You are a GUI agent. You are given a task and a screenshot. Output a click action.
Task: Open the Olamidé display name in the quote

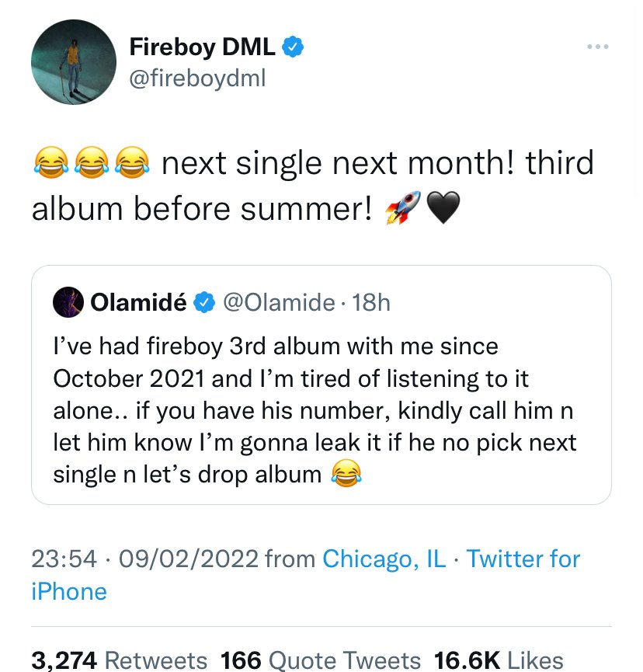138,302
